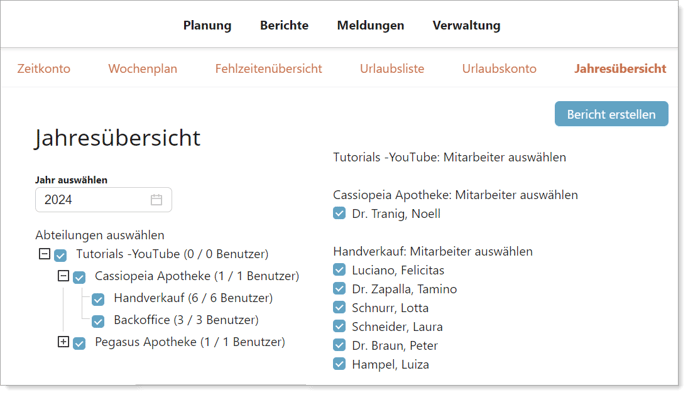Select Tutorials -YouTube (0 / 0 Benutzer) row
688x395 pixels.
click(172, 254)
